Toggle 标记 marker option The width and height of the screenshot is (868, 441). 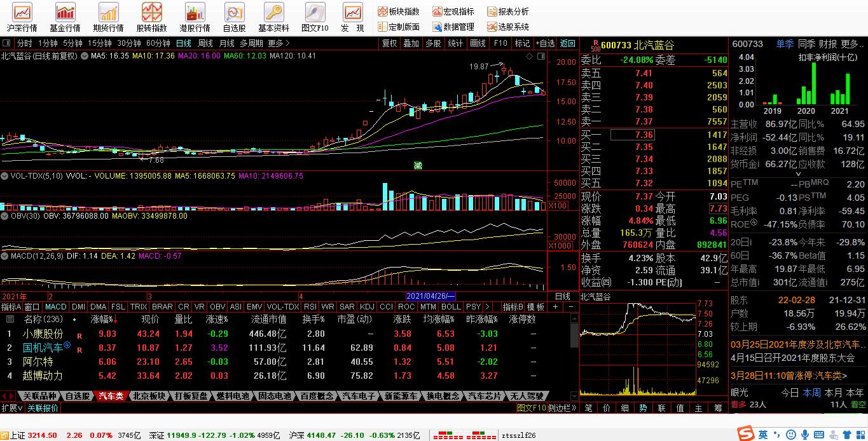(523, 43)
